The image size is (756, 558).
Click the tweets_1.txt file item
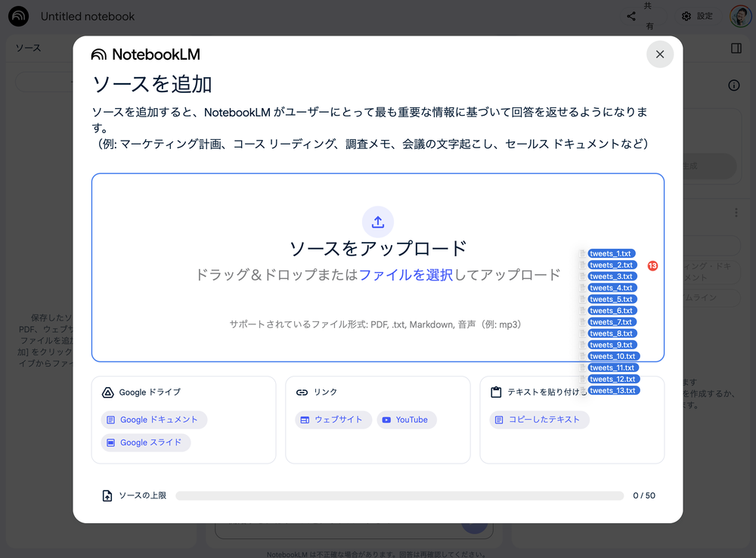tap(611, 254)
